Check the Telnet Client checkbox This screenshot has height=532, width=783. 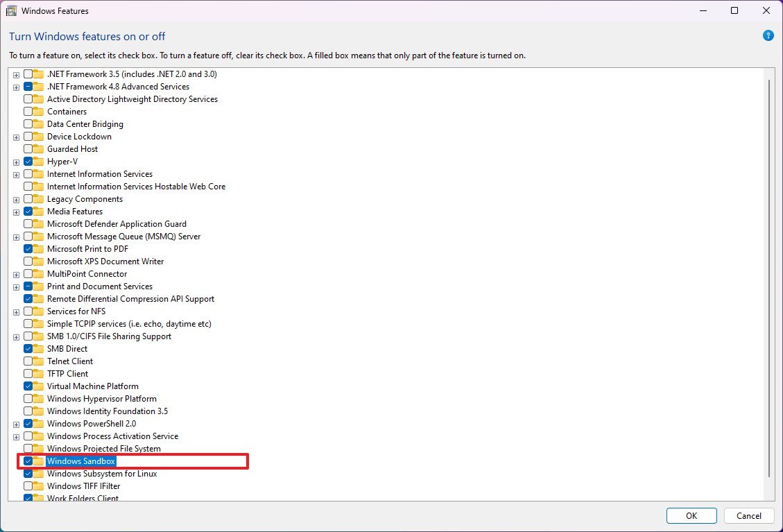tap(28, 361)
